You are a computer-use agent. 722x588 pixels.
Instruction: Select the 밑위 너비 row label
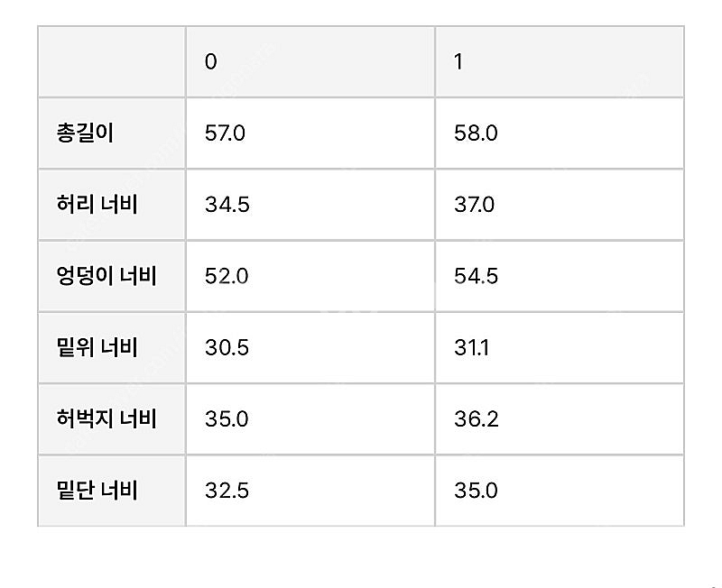pyautogui.click(x=97, y=347)
